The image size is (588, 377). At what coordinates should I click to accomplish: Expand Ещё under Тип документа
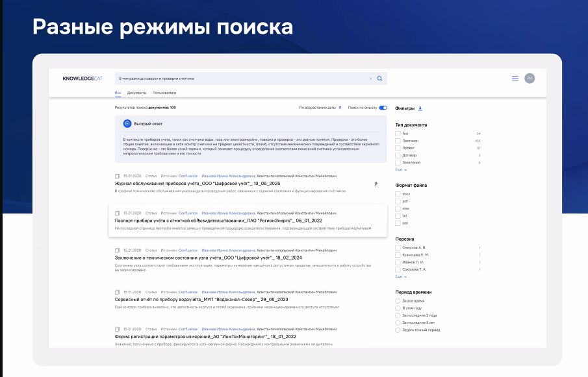point(401,169)
